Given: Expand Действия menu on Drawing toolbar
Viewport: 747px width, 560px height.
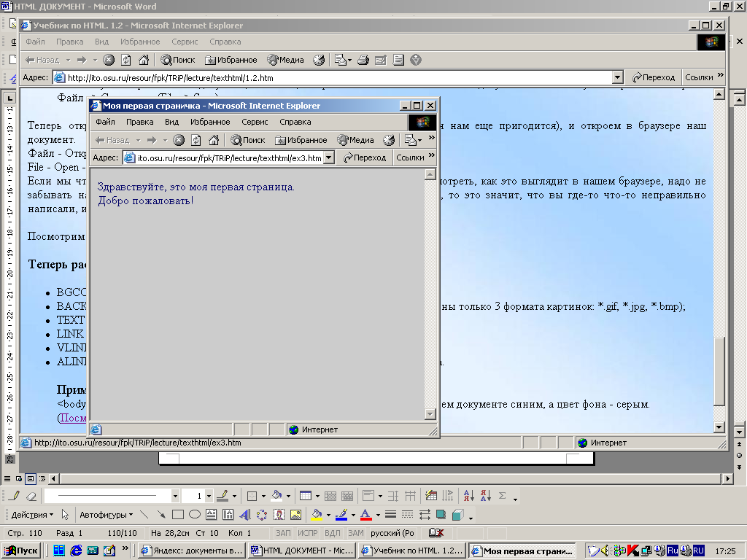Looking at the screenshot, I should (x=32, y=515).
